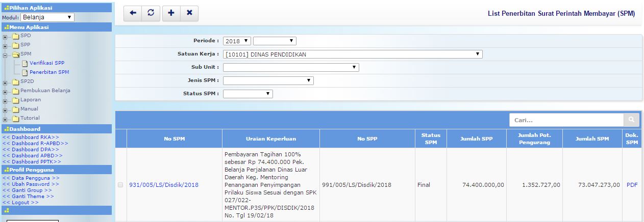Image resolution: width=644 pixels, height=222 pixels.
Task: Select Penerbitan SPM menu item
Action: click(x=49, y=72)
